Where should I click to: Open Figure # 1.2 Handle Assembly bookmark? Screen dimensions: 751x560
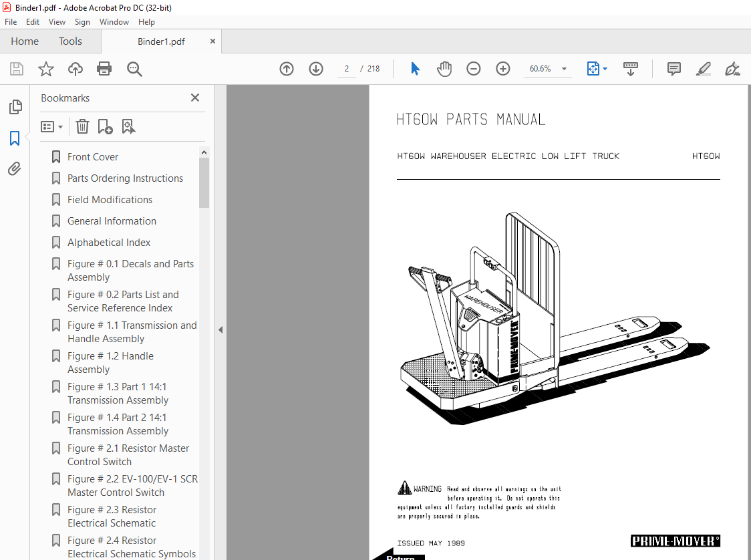[x=110, y=363]
